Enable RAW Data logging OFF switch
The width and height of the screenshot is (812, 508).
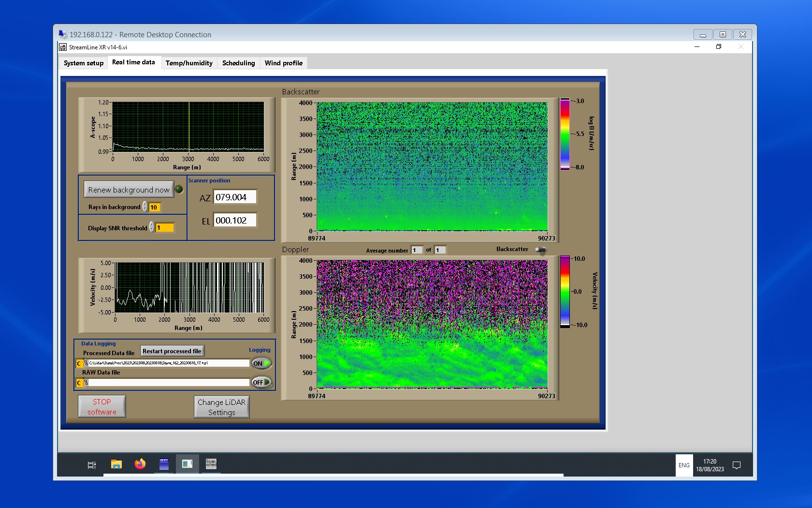pyautogui.click(x=261, y=382)
